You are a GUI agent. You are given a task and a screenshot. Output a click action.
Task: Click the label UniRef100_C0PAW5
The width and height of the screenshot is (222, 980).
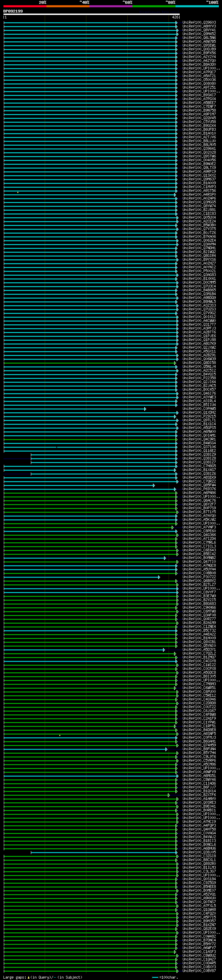[199, 408]
